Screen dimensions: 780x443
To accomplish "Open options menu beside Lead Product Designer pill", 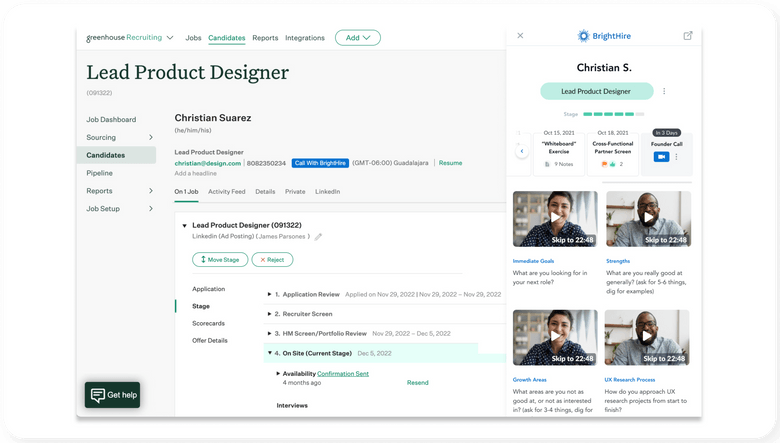I will (664, 91).
